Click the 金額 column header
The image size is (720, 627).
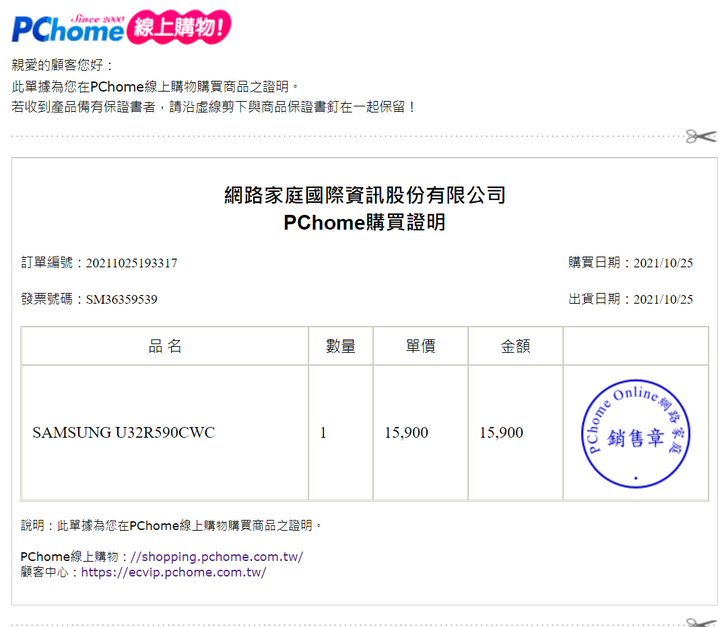tap(515, 346)
